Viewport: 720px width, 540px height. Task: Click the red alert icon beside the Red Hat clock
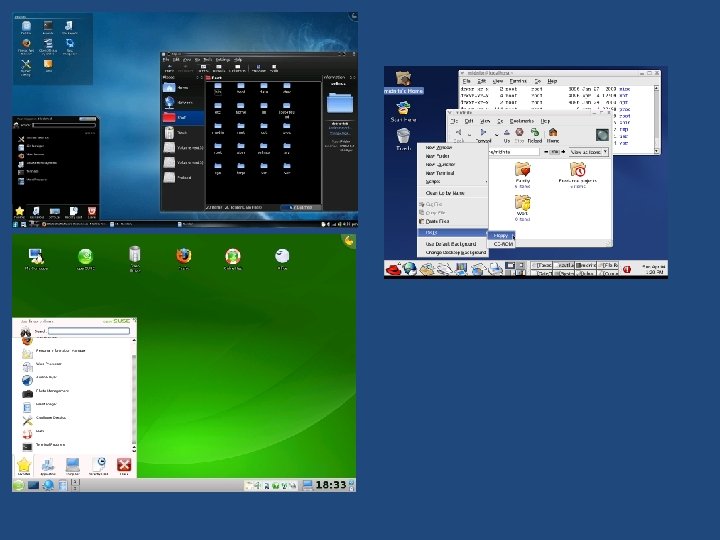pyautogui.click(x=627, y=269)
